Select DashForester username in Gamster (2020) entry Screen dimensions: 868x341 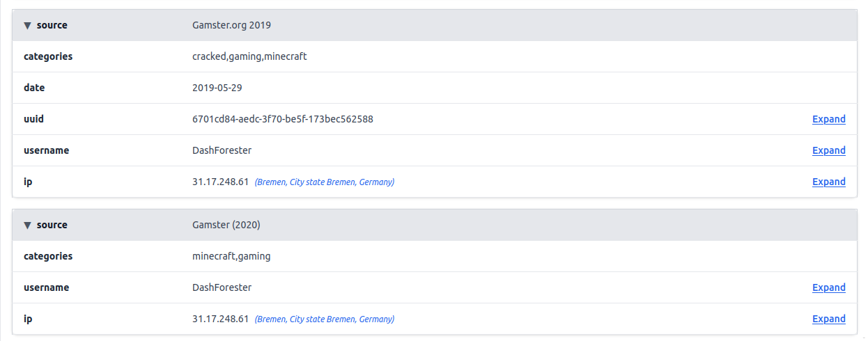[x=222, y=287]
